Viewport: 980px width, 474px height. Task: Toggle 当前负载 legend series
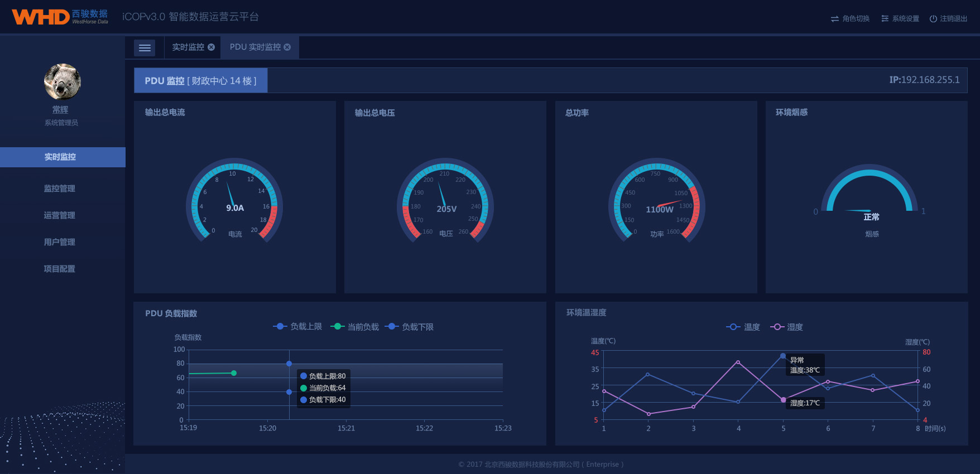[355, 327]
